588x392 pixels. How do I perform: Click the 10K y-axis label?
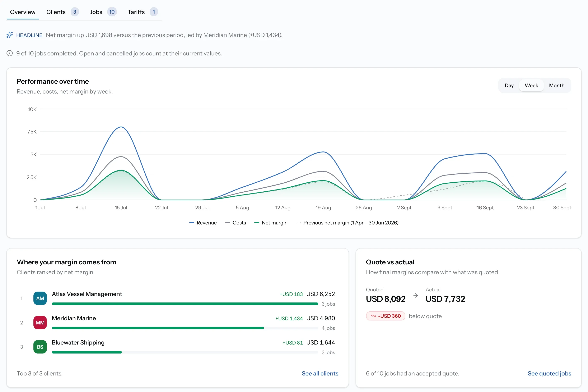(x=32, y=109)
